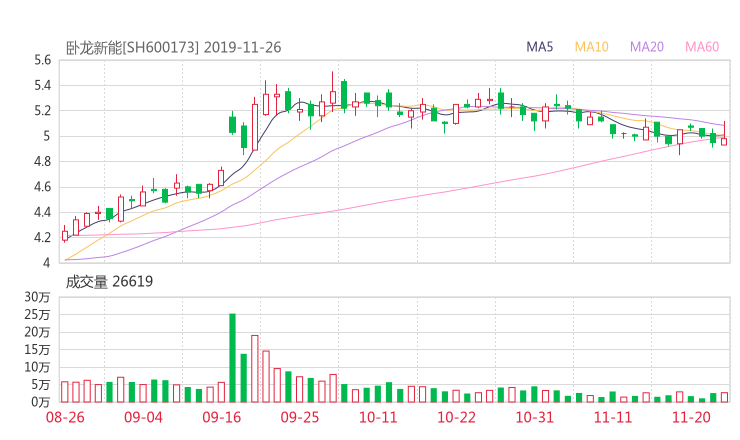Click the 11-20 date axis label

[691, 417]
